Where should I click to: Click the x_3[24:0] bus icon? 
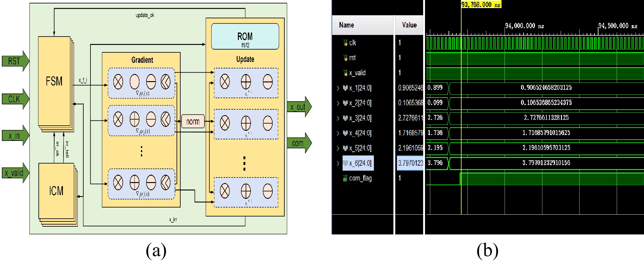tap(345, 118)
